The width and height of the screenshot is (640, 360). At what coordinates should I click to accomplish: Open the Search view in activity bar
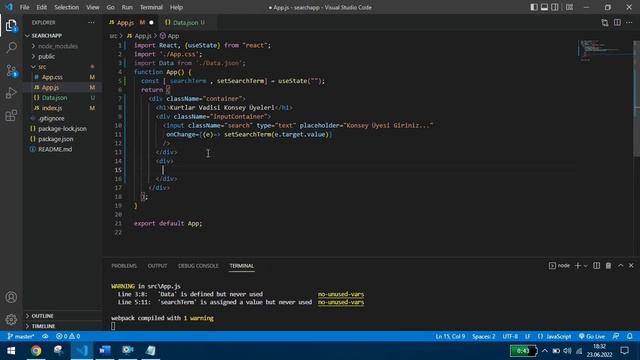click(x=11, y=47)
